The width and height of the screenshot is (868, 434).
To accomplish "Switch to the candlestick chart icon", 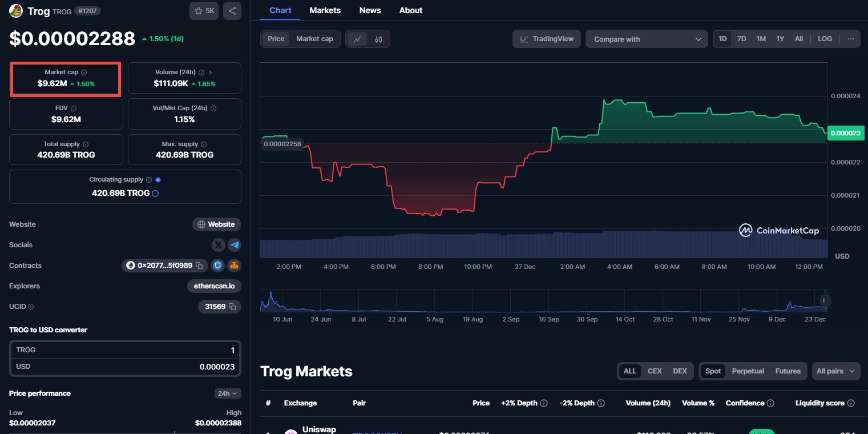I will click(378, 39).
